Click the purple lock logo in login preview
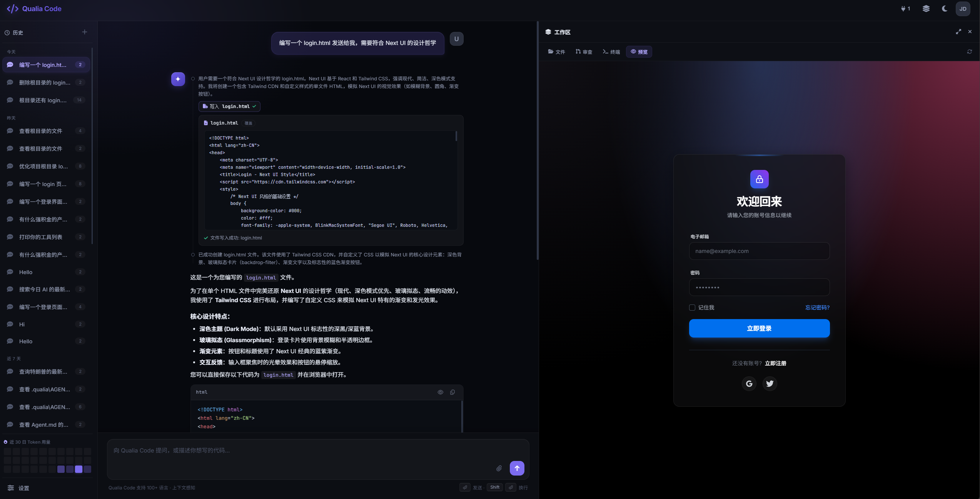 coord(759,179)
